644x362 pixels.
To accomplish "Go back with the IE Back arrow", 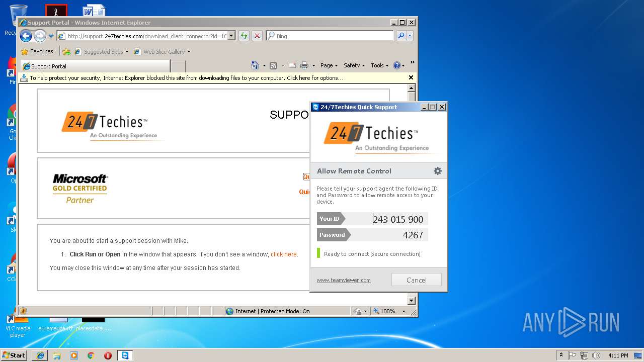I will pos(26,36).
